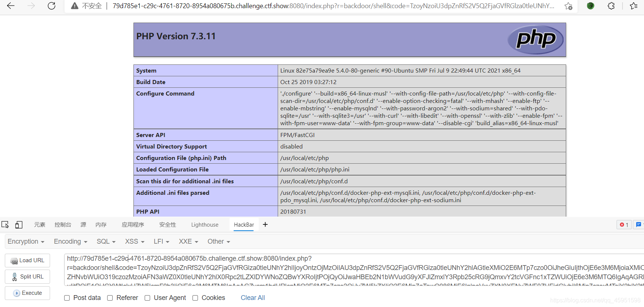Show the DevTools error count badge
Image resolution: width=644 pixels, height=307 pixels.
click(624, 225)
